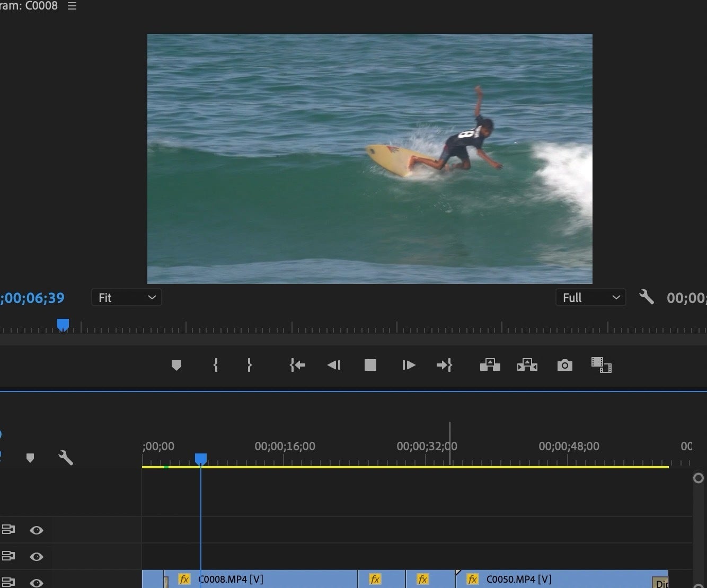
Task: Open the Fit zoom level dropdown
Action: [x=126, y=298]
